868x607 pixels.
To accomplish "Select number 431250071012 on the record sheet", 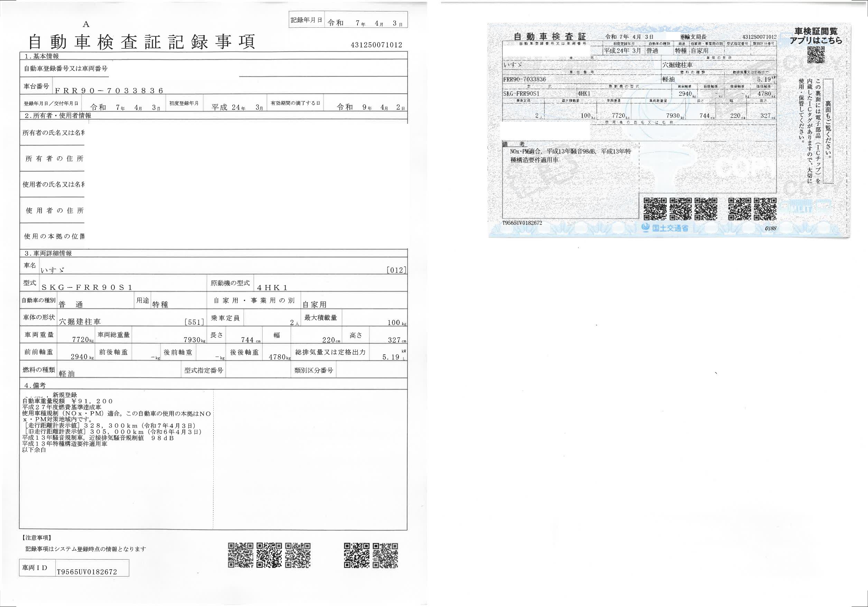I will (376, 45).
